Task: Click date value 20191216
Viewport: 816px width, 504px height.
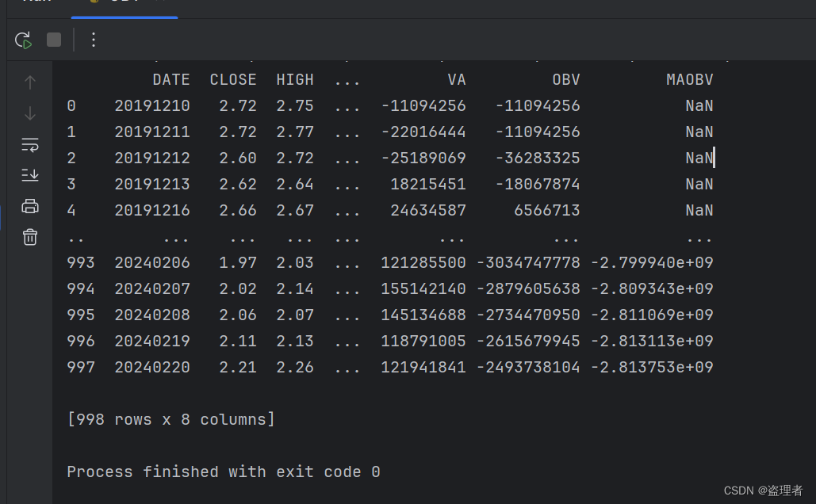Action: tap(152, 210)
